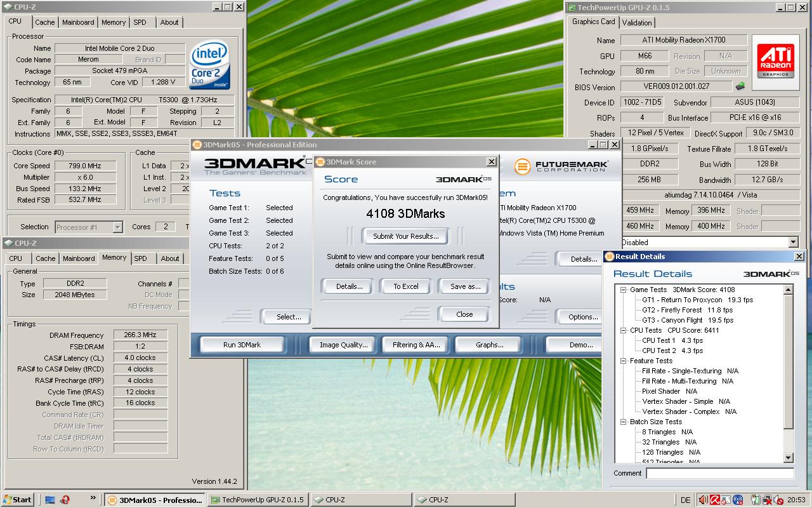Viewport: 812px width, 508px height.
Task: Collapse the Batch Size Tests tree node
Action: pos(623,422)
